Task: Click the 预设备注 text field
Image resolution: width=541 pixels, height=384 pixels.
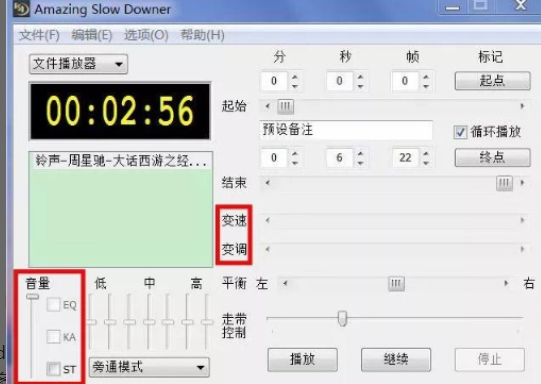Action: [x=346, y=130]
